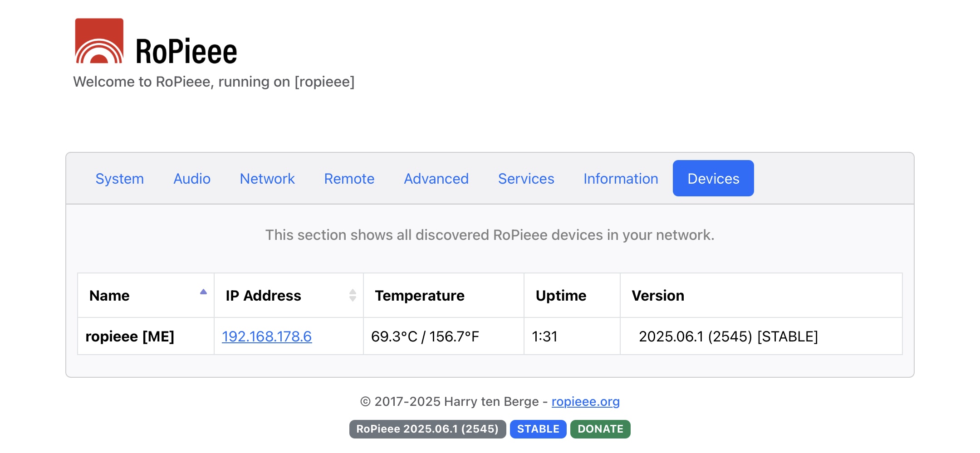This screenshot has width=980, height=453.
Task: Click the STABLE channel badge
Action: pyautogui.click(x=538, y=429)
